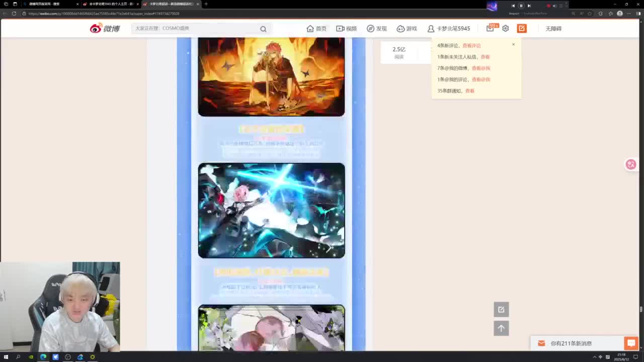Click 查看@我 link for 7条@我的微博
Image resolution: width=644 pixels, height=362 pixels.
[x=481, y=68]
